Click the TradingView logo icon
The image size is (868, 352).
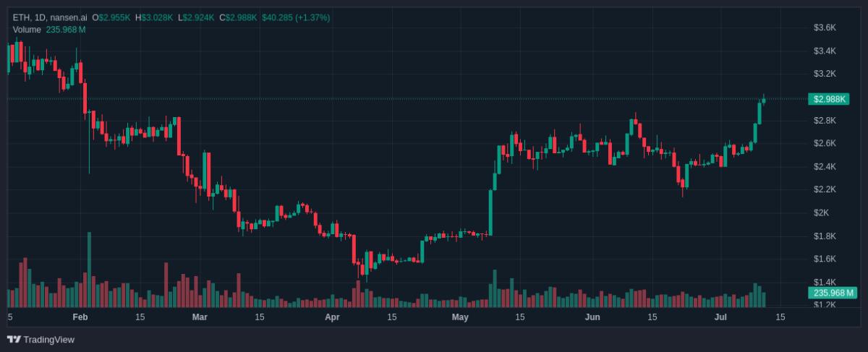click(14, 340)
